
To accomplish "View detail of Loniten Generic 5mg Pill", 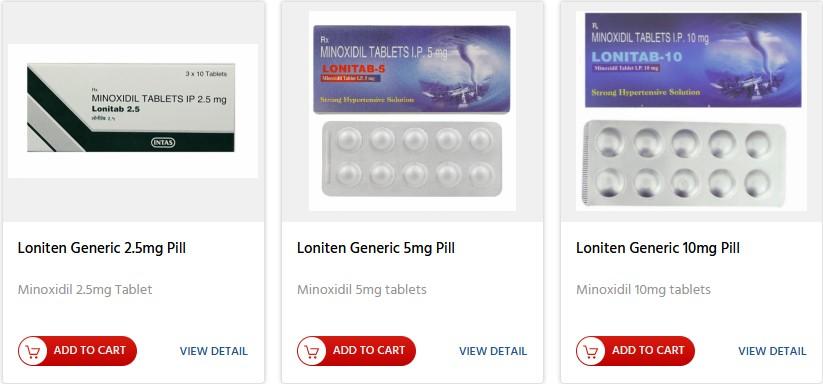I will tap(493, 351).
